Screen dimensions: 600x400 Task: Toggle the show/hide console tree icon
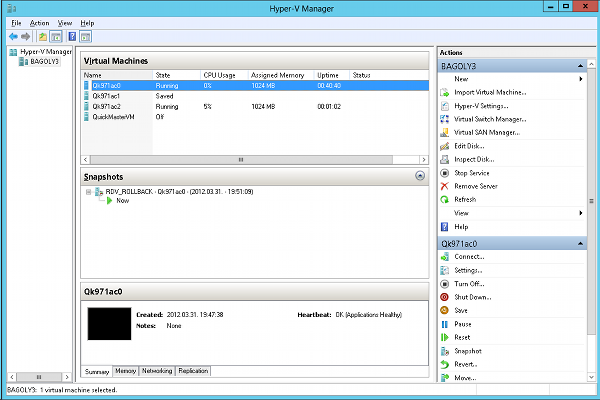(x=56, y=37)
